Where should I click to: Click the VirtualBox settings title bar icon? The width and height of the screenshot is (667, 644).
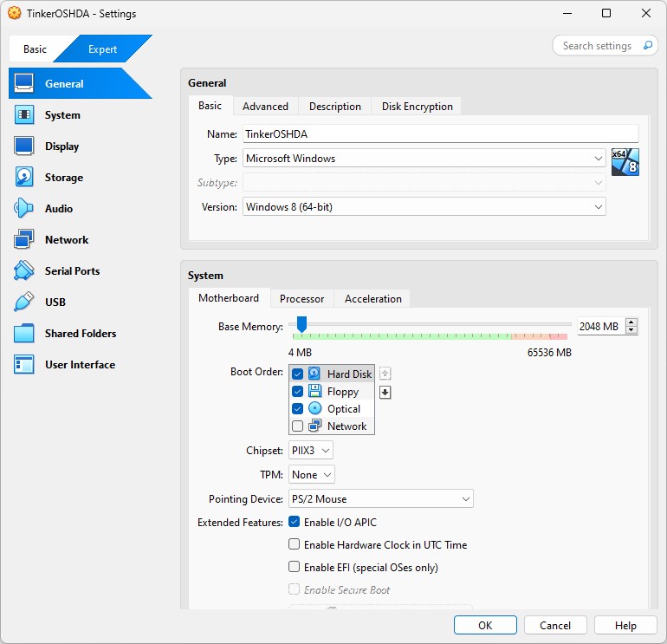click(x=15, y=13)
